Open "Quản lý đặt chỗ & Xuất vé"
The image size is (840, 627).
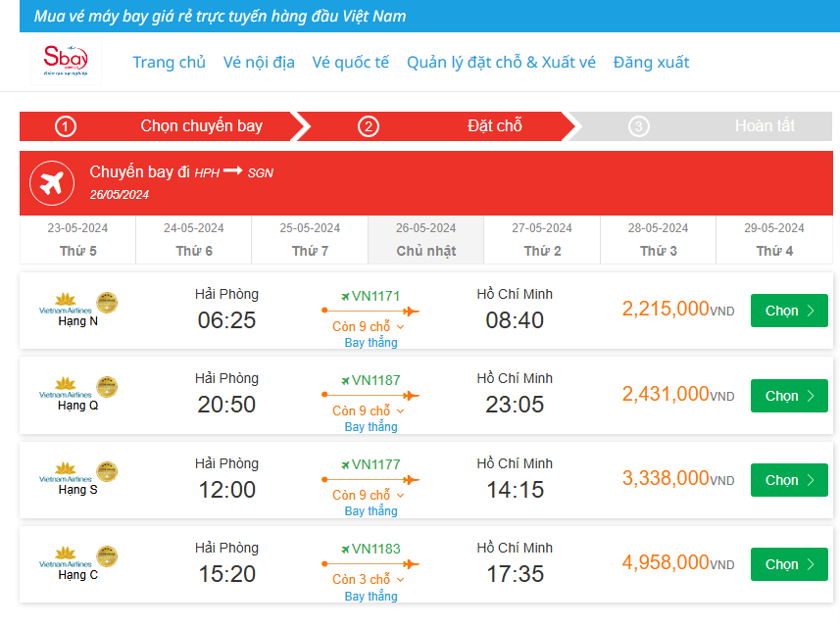click(x=501, y=62)
